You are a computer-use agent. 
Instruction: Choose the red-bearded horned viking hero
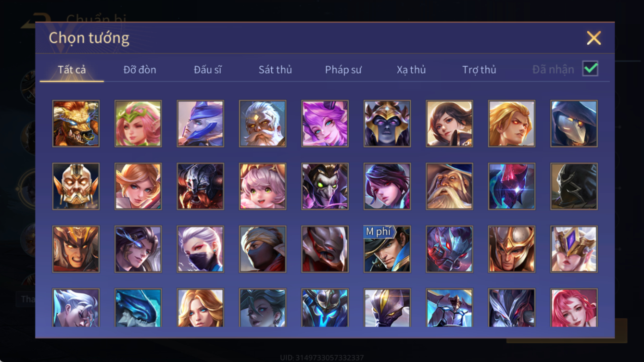pyautogui.click(x=201, y=186)
